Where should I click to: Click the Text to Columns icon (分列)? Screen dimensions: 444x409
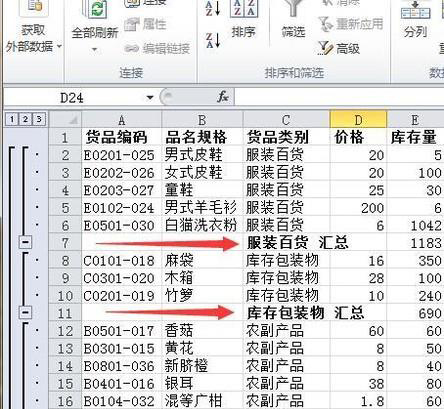point(415,19)
